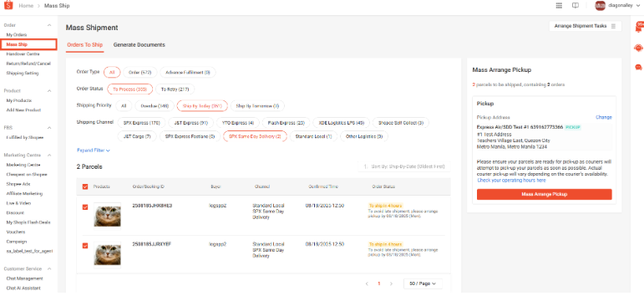Uncheck the parcel 2508185JJRXYEF checkbox
The image size is (644, 301).
click(85, 246)
